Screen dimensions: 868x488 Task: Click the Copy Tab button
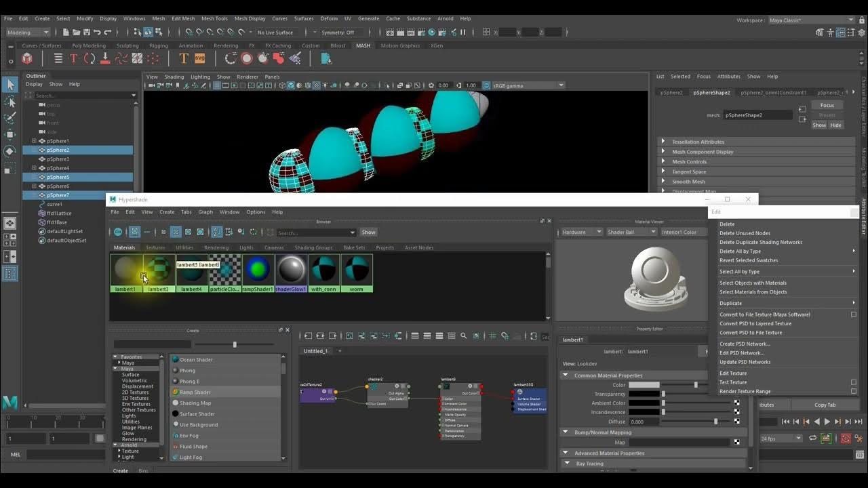tap(825, 405)
